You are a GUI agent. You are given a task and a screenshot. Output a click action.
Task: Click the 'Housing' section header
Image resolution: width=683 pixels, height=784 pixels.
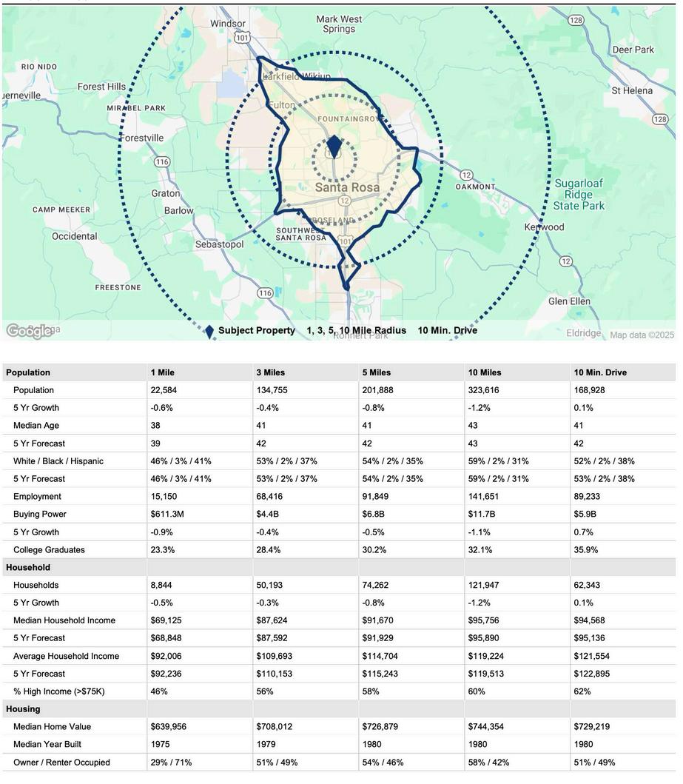point(23,709)
